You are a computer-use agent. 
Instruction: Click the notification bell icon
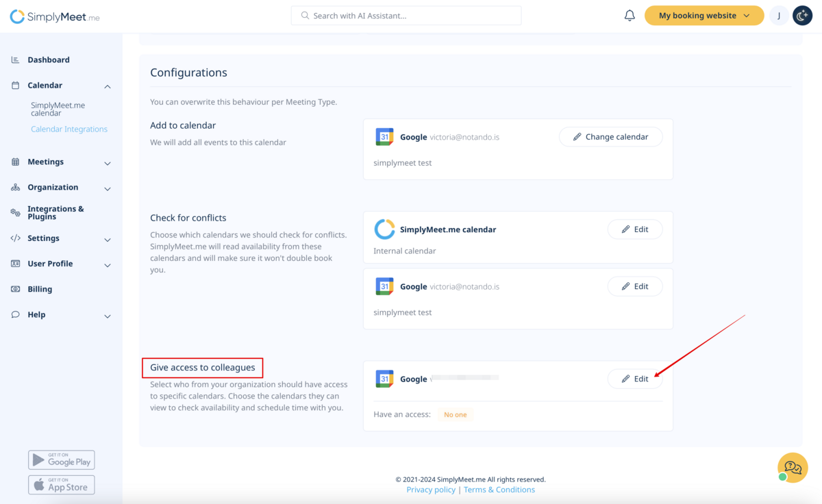click(x=630, y=16)
